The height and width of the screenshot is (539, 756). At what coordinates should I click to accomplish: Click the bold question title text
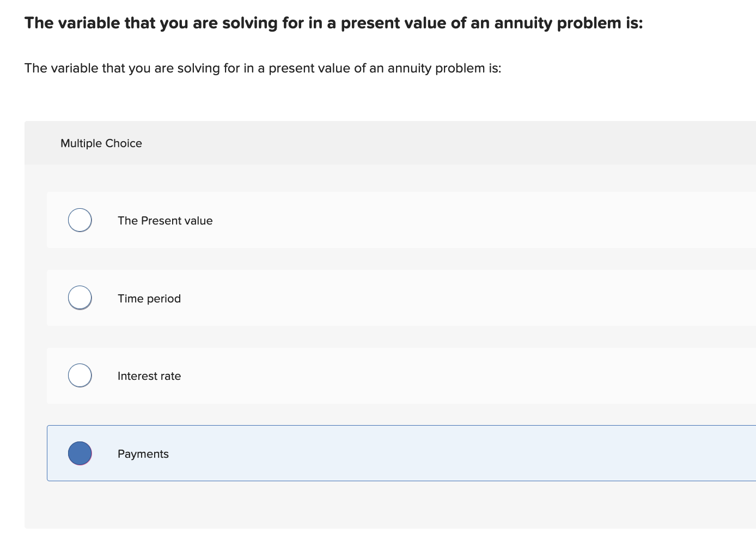pos(333,23)
